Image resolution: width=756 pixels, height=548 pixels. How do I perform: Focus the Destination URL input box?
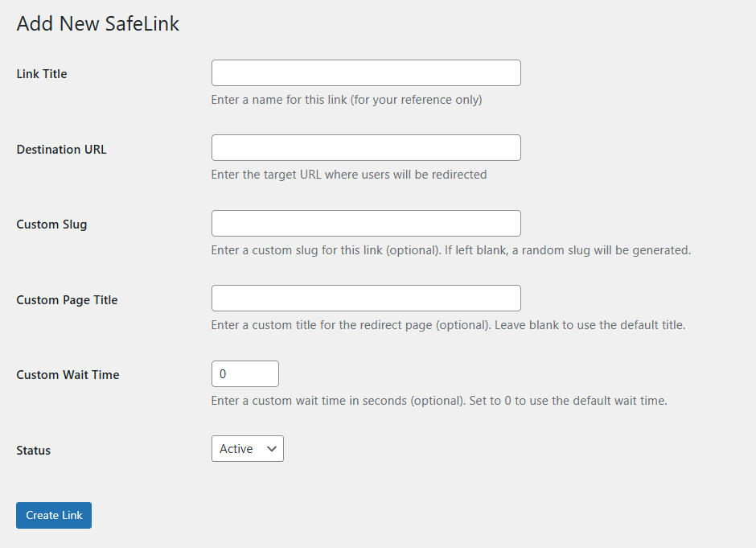click(366, 147)
